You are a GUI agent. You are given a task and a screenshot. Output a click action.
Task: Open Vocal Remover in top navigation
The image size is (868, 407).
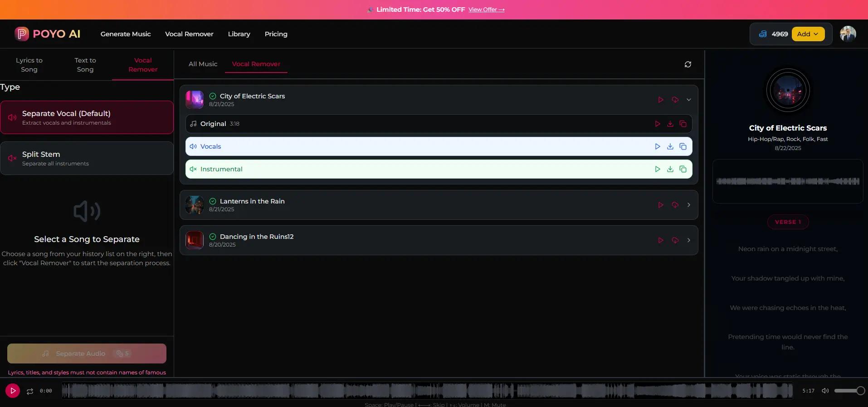(189, 34)
